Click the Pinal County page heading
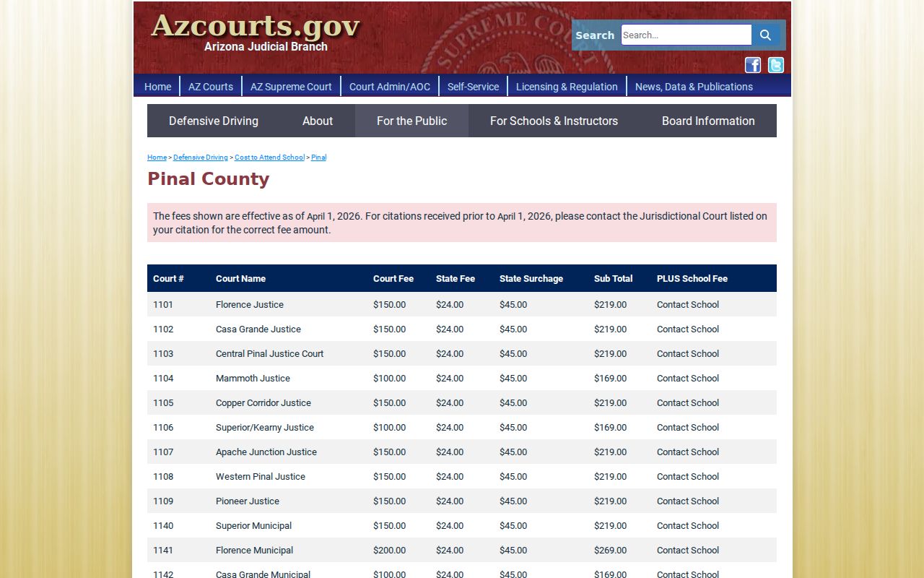This screenshot has height=578, width=924. tap(209, 179)
